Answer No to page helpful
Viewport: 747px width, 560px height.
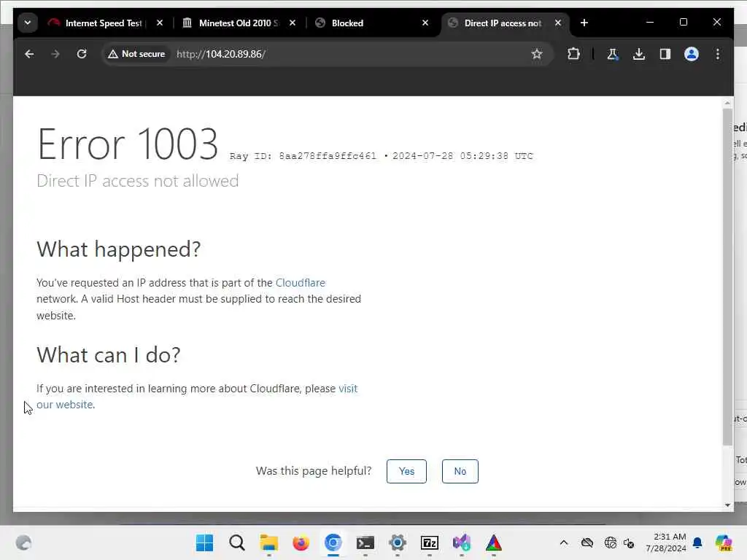460,471
